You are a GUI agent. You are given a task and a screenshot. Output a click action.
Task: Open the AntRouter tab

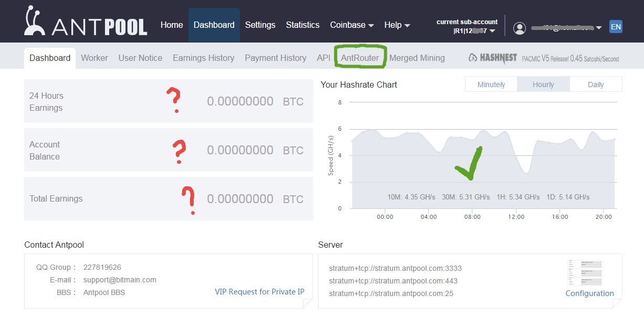click(360, 58)
